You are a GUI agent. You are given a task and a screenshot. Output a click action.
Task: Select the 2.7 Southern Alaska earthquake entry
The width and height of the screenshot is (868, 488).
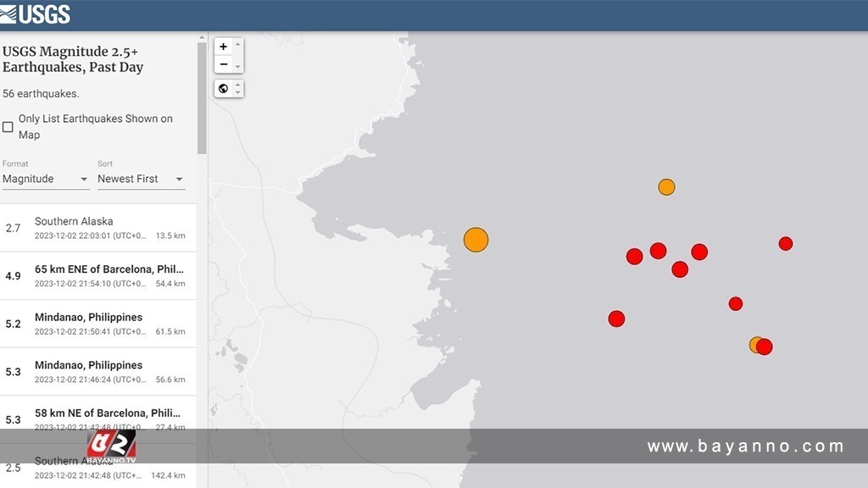point(98,228)
